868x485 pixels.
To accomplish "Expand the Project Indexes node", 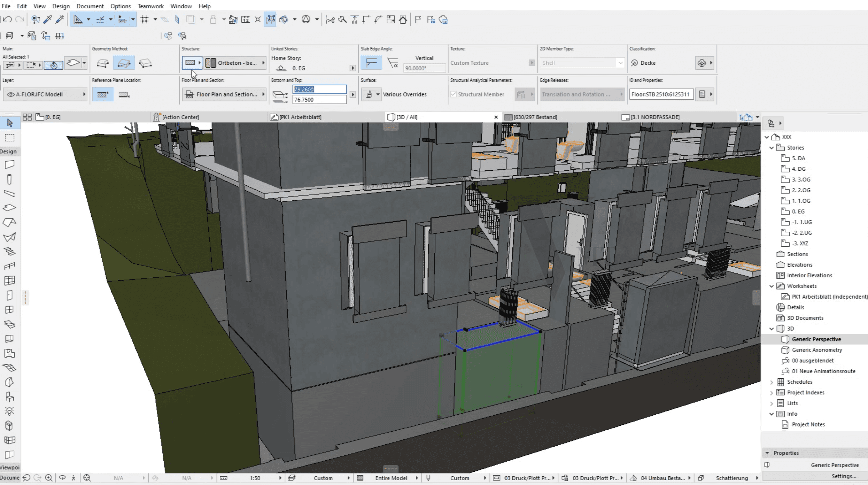I will point(772,393).
